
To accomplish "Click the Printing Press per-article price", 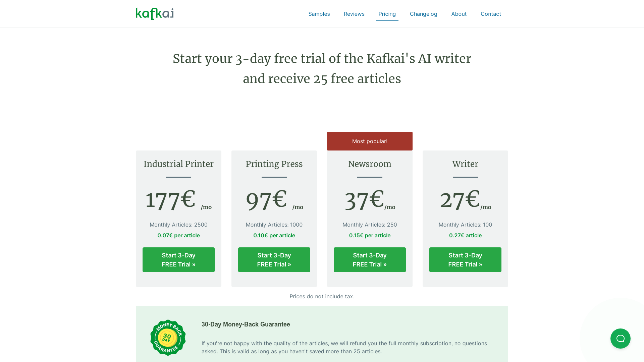I will pos(274,235).
